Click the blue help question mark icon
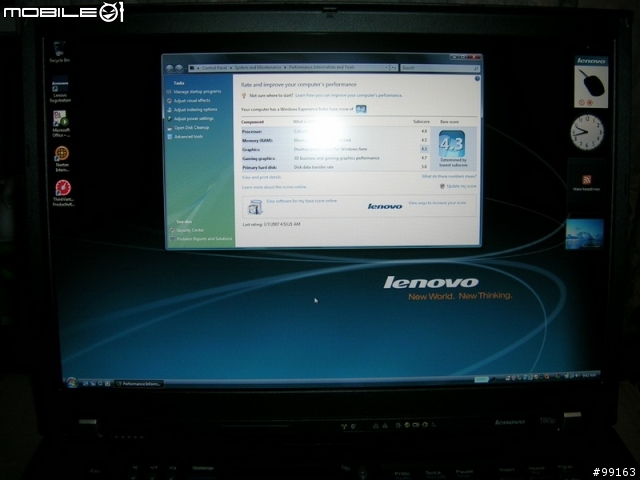 coord(477,78)
